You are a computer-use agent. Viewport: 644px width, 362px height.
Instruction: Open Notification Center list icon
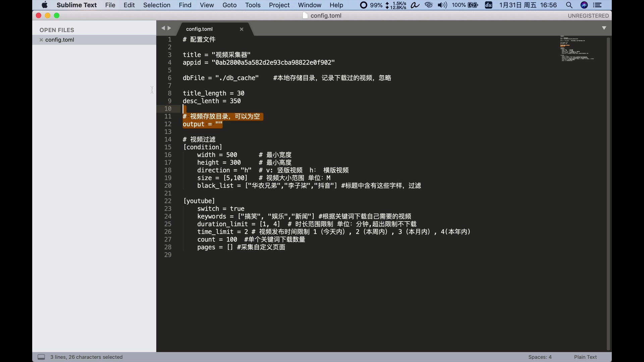598,5
